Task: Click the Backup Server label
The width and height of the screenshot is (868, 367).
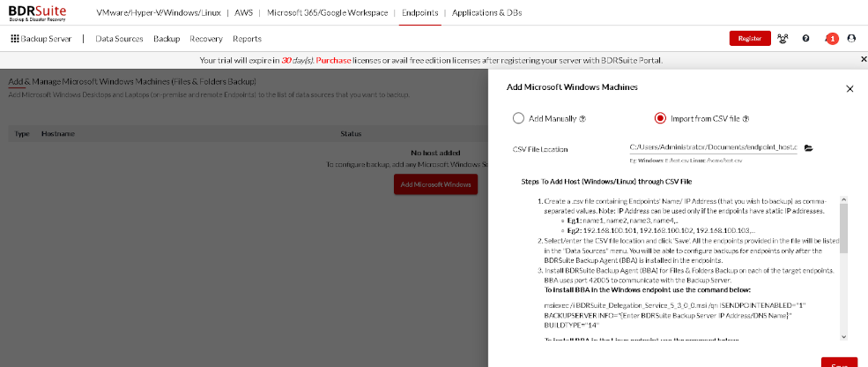Action: 46,39
